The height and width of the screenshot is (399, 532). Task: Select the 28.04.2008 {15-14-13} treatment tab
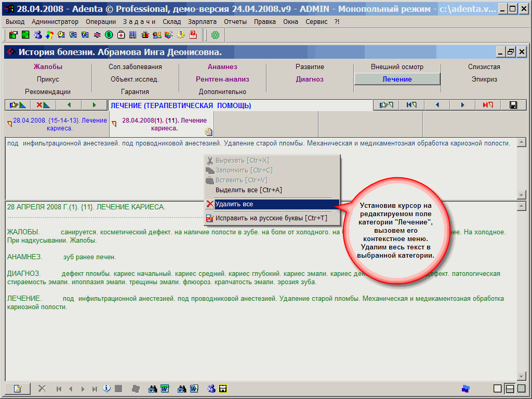[59, 124]
